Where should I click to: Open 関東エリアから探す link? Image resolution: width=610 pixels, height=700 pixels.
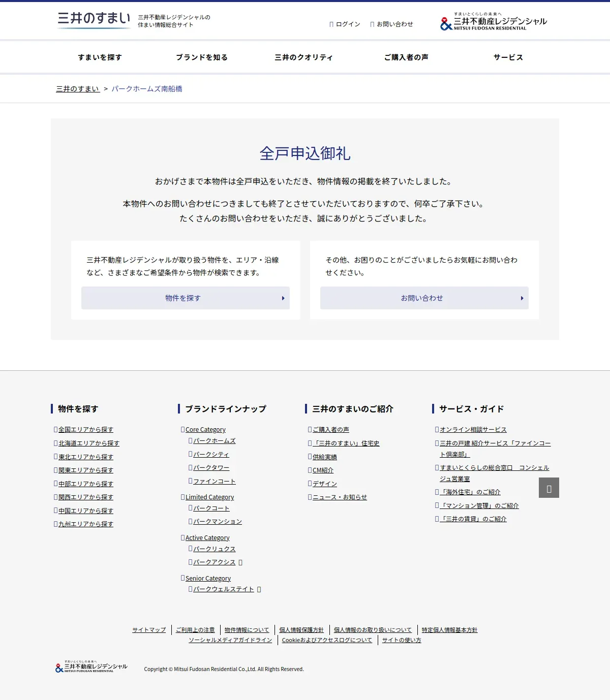coord(85,470)
